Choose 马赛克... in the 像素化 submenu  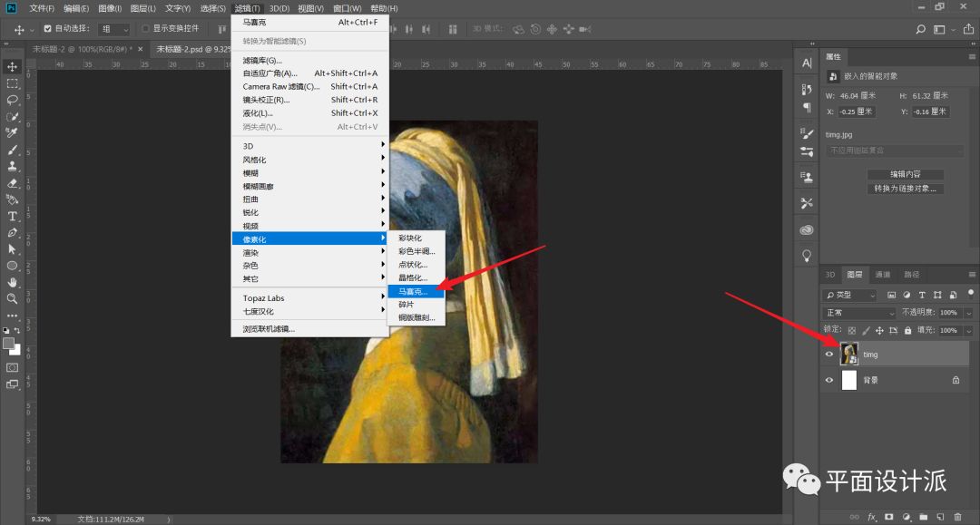416,292
